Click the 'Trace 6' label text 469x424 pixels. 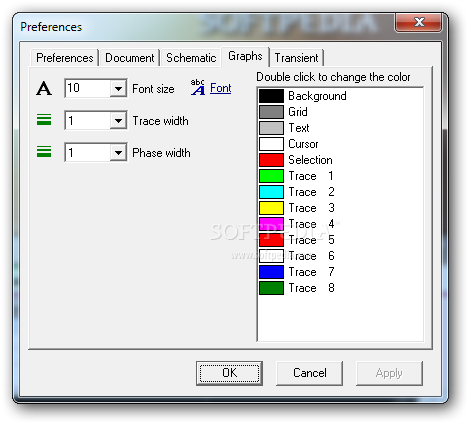click(x=311, y=256)
